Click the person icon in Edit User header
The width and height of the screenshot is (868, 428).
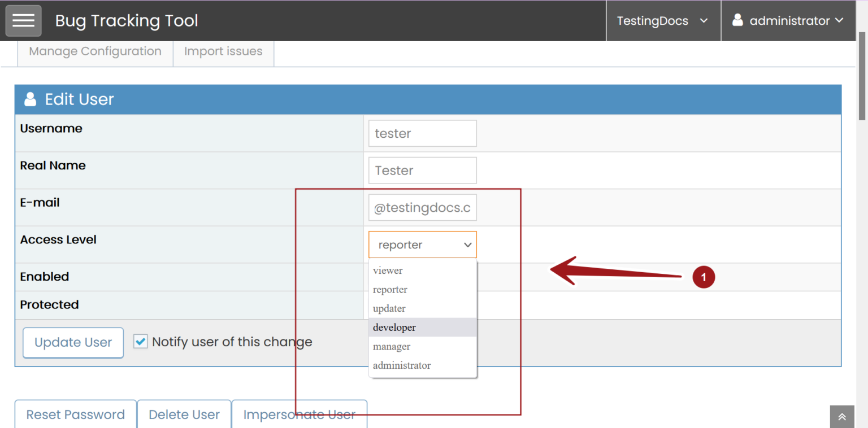(x=29, y=98)
